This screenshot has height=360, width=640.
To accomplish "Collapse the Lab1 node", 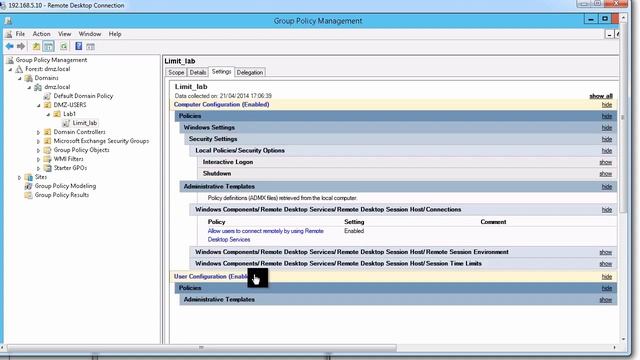I will tap(48, 114).
